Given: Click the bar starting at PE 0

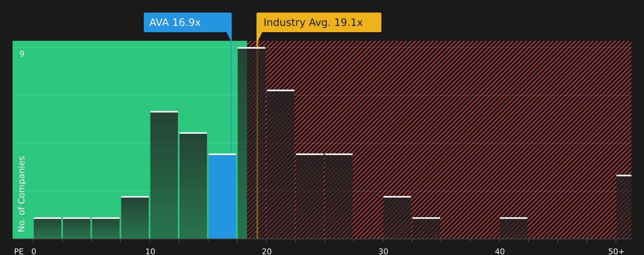Looking at the screenshot, I should (x=48, y=228).
